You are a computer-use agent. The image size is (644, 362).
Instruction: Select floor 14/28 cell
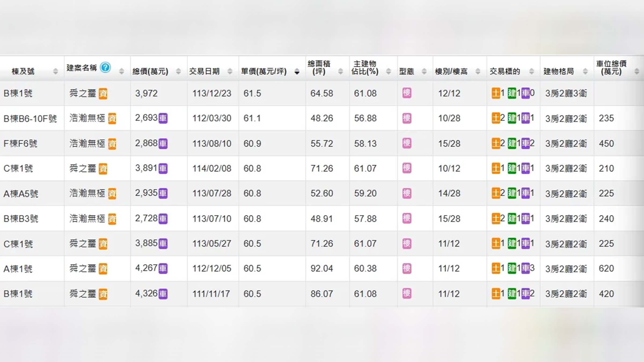tap(449, 193)
